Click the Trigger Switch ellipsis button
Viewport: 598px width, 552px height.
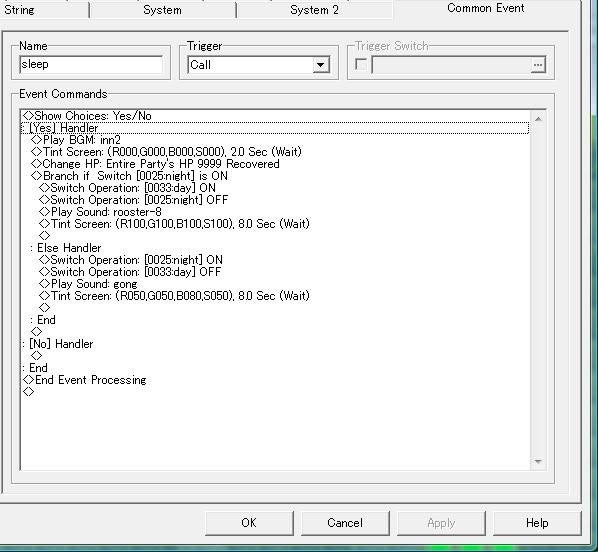[538, 65]
